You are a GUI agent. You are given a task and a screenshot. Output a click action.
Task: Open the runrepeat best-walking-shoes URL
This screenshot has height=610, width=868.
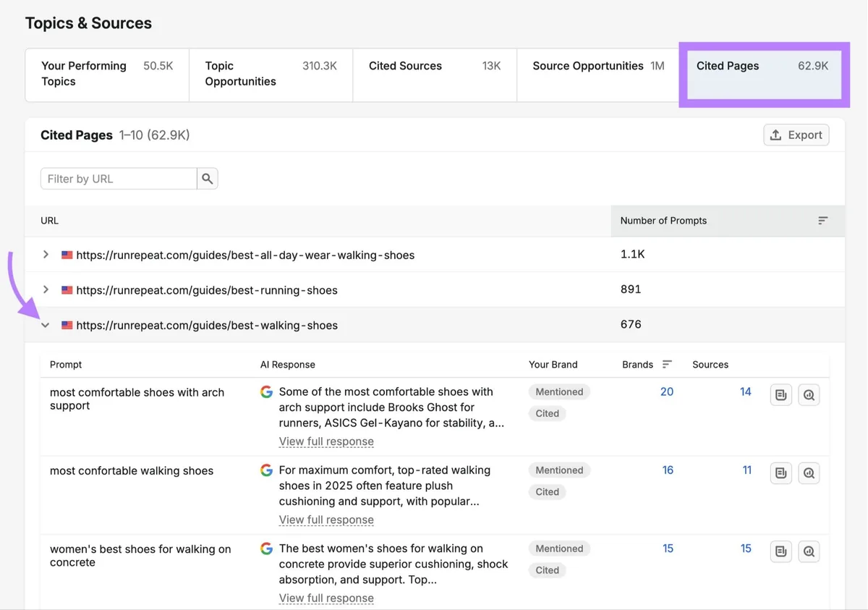click(207, 326)
